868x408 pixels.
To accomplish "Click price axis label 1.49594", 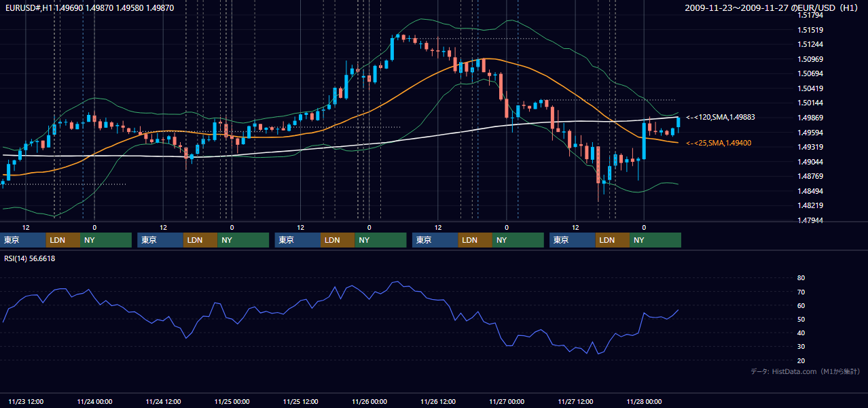I will [810, 133].
